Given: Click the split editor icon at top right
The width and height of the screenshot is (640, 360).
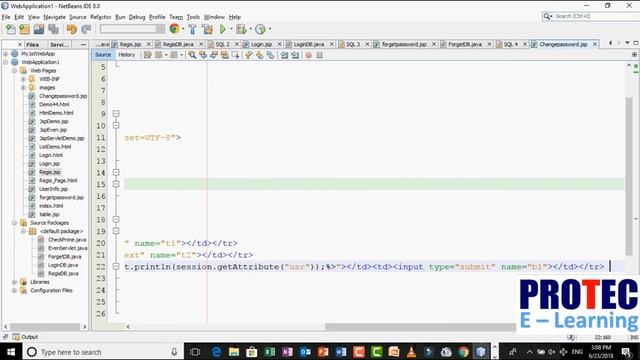Looking at the screenshot, I should tap(634, 54).
